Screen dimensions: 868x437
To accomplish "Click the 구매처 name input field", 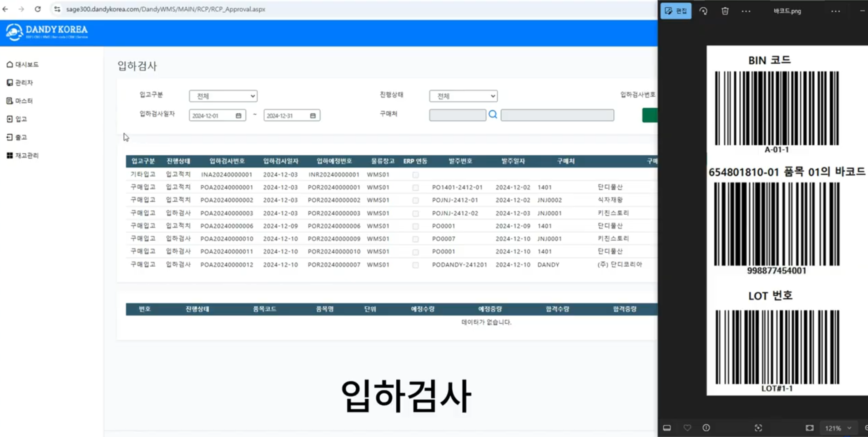I will (x=557, y=115).
